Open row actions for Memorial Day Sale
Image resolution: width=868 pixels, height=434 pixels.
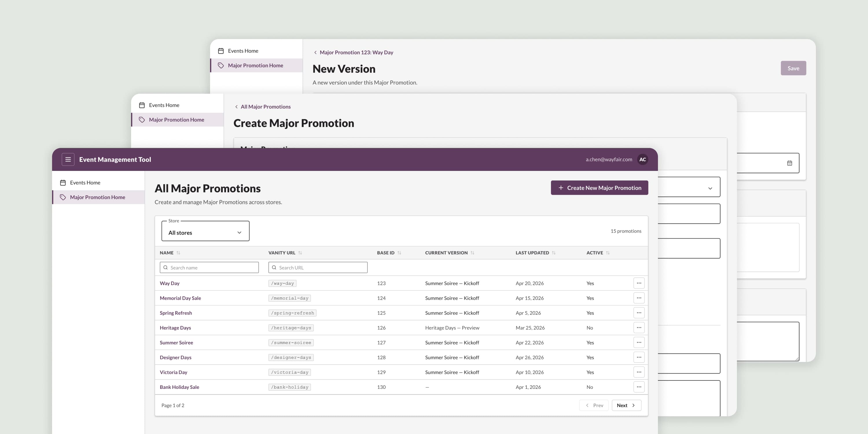point(639,298)
